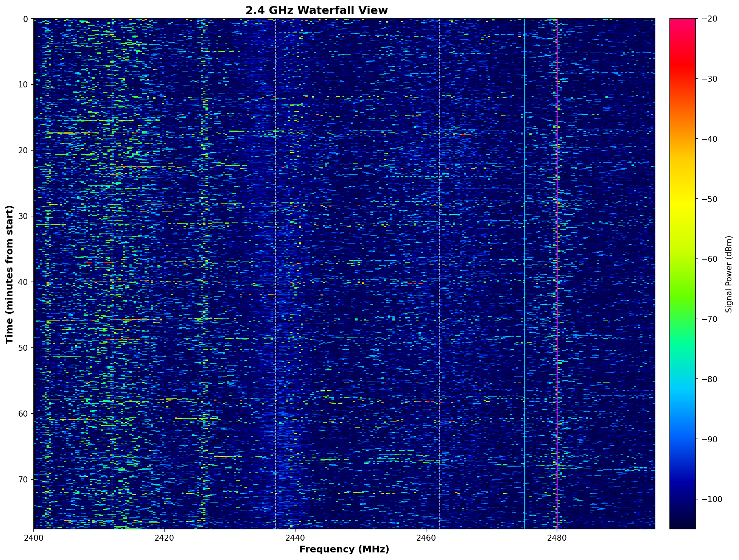
Task: Click the cyan signal line near 2475 MHz
Action: (x=524, y=265)
